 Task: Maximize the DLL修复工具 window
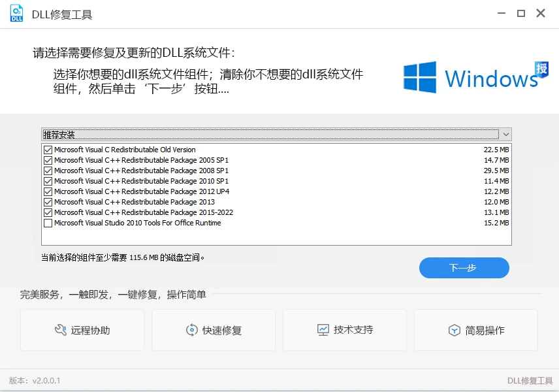click(521, 13)
